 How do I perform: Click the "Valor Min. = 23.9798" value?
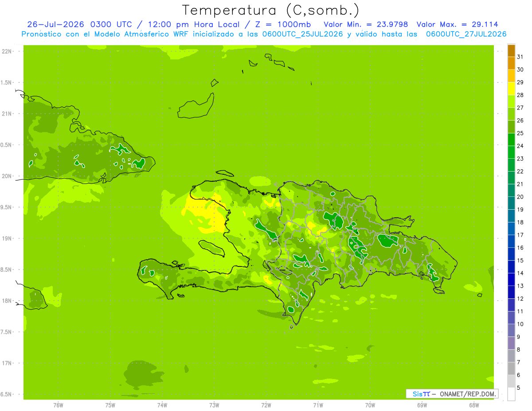366,24
